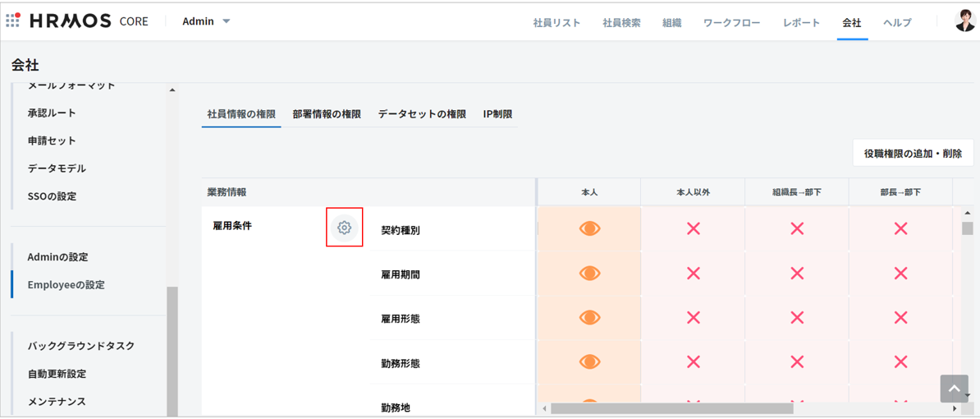
Task: Click the 役職権限の追加・削除 button
Action: click(x=913, y=154)
